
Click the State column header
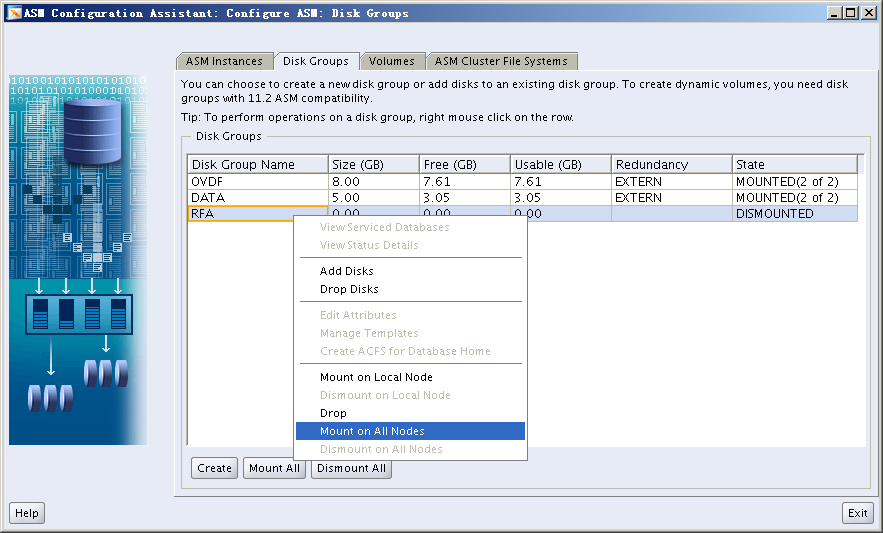pyautogui.click(x=794, y=164)
